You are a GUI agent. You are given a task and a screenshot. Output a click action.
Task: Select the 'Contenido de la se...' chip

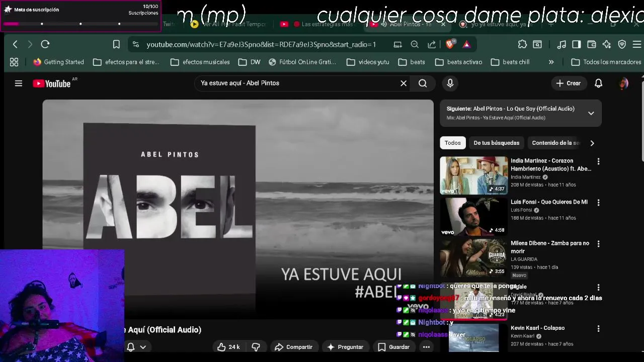pos(556,143)
